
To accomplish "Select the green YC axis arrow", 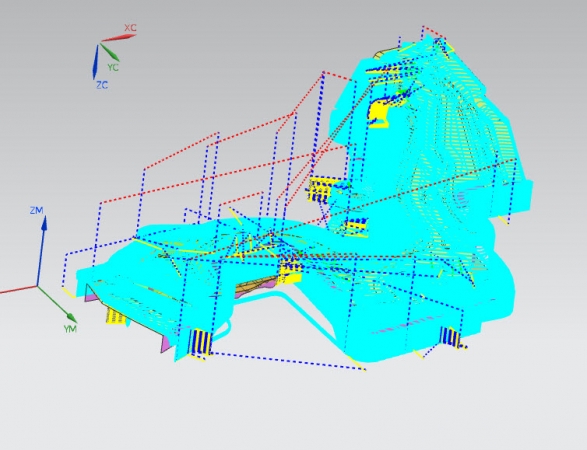I will coord(109,52).
